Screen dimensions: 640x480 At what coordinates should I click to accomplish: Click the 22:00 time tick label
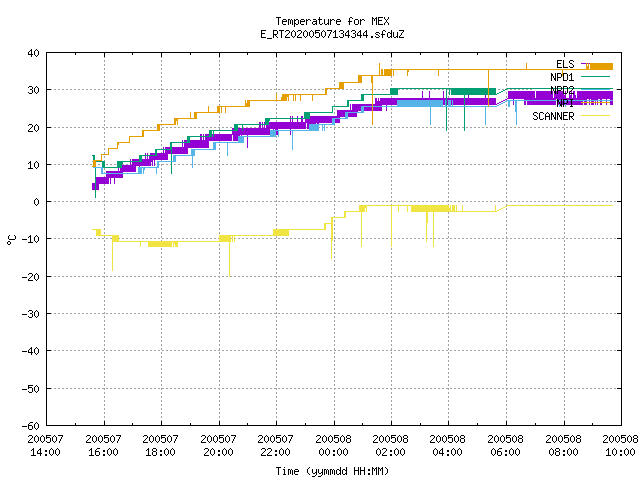[x=276, y=452]
